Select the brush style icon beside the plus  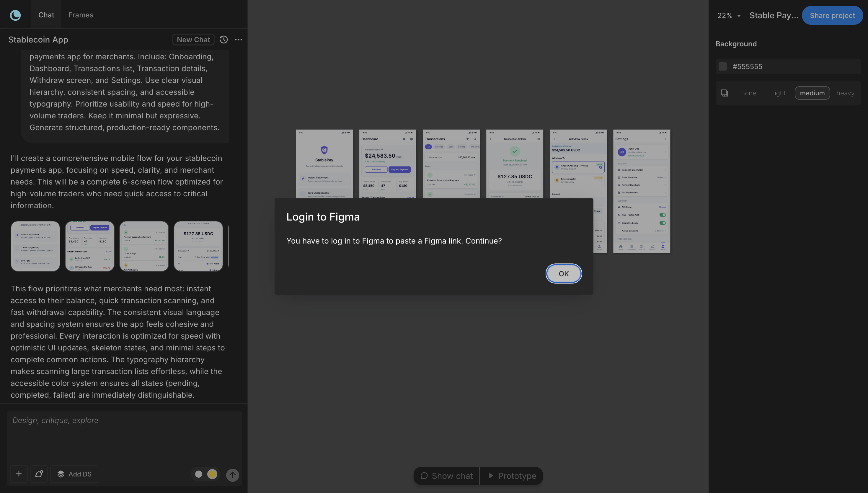click(39, 474)
